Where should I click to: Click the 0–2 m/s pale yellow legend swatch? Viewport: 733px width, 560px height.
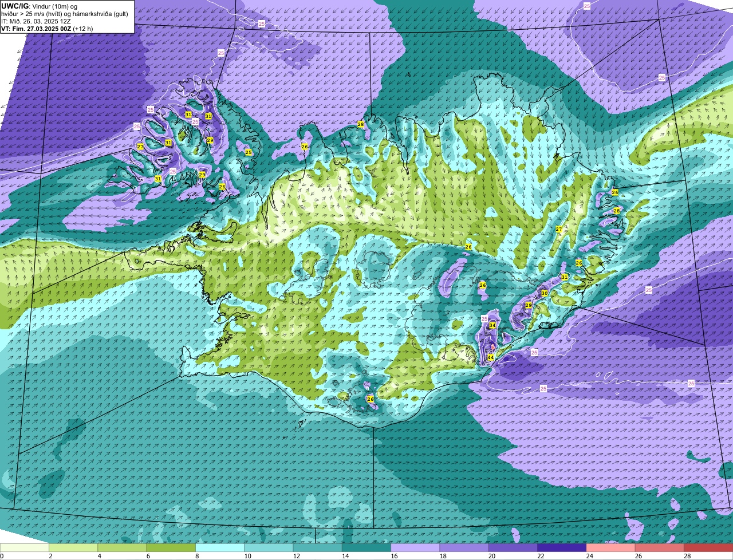(25, 548)
